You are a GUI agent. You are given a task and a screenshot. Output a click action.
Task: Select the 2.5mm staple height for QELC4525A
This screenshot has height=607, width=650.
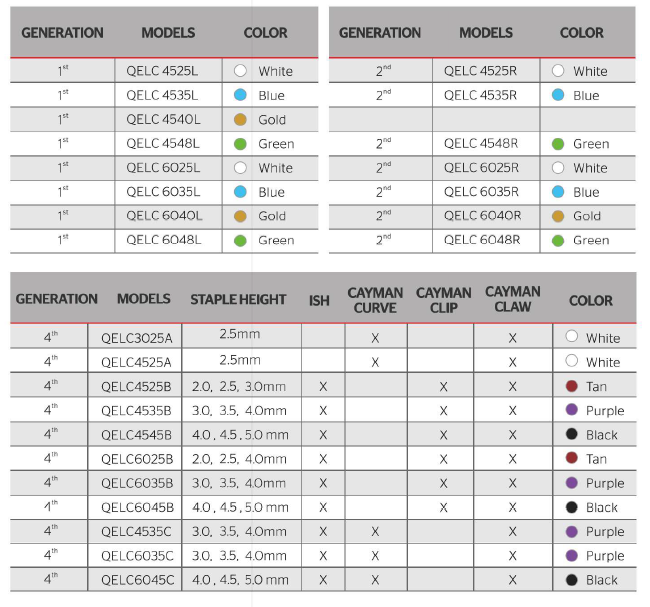click(239, 360)
